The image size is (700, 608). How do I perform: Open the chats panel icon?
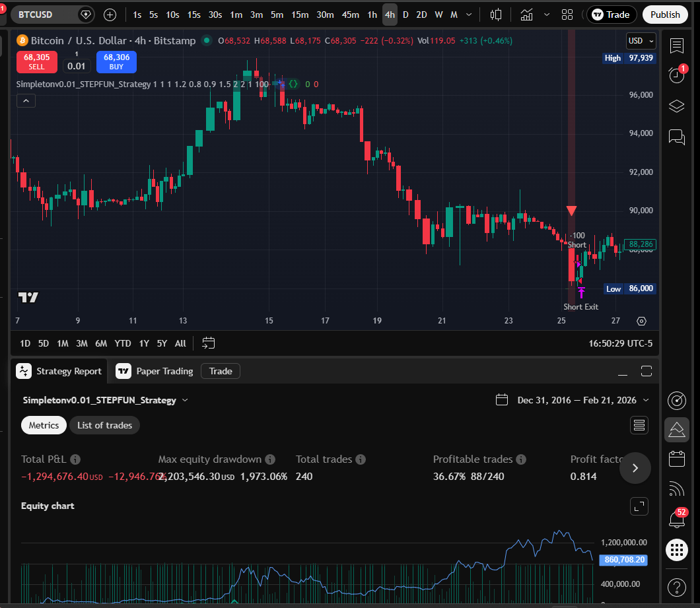click(676, 137)
